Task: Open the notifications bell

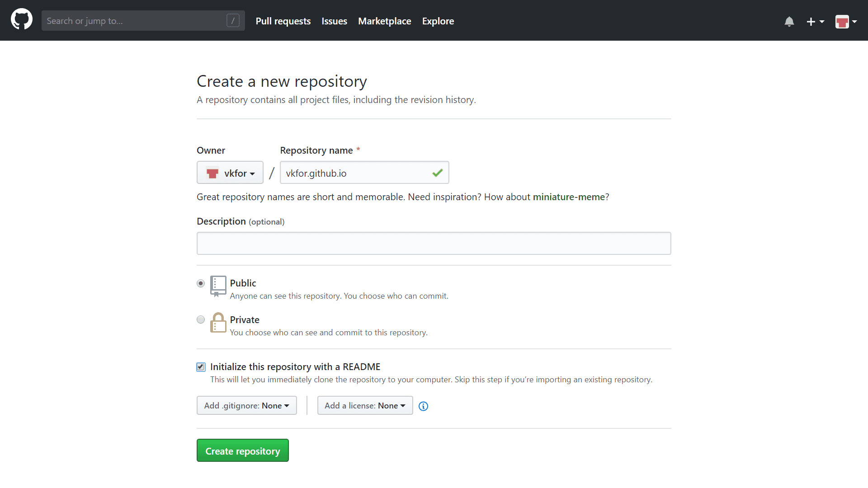Action: point(789,21)
